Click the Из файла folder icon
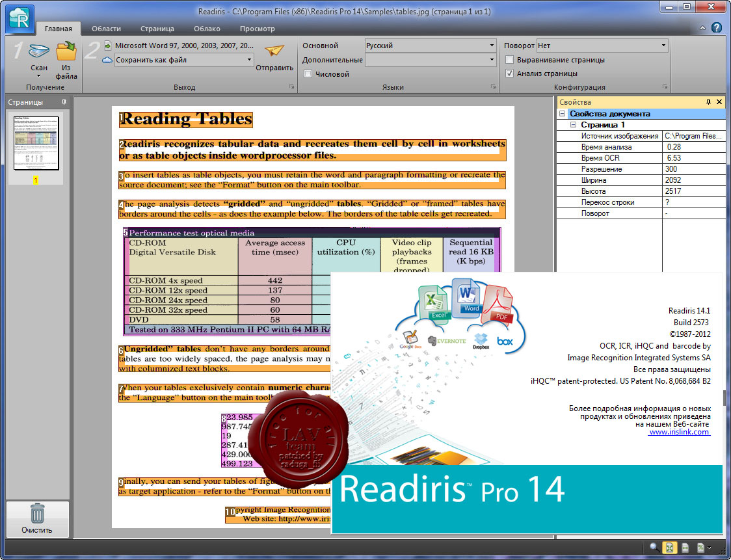 66,51
